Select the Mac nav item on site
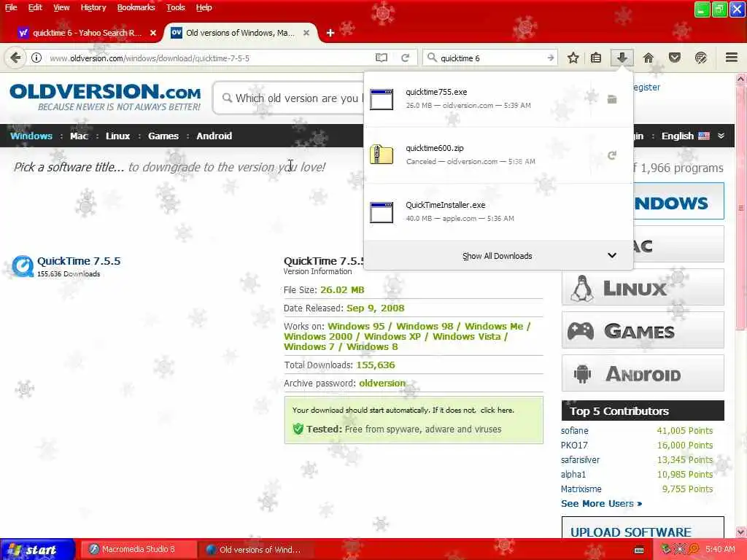The height and width of the screenshot is (560, 747). [79, 136]
